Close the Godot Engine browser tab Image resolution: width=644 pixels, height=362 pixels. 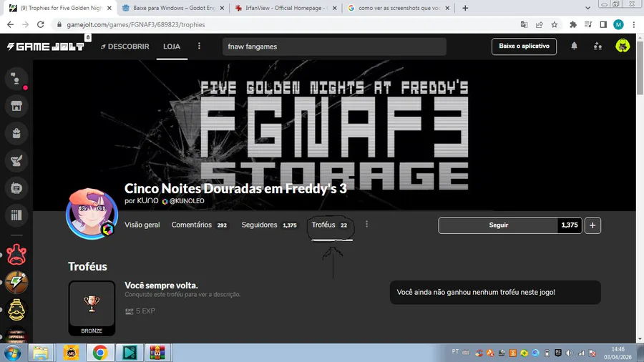222,8
